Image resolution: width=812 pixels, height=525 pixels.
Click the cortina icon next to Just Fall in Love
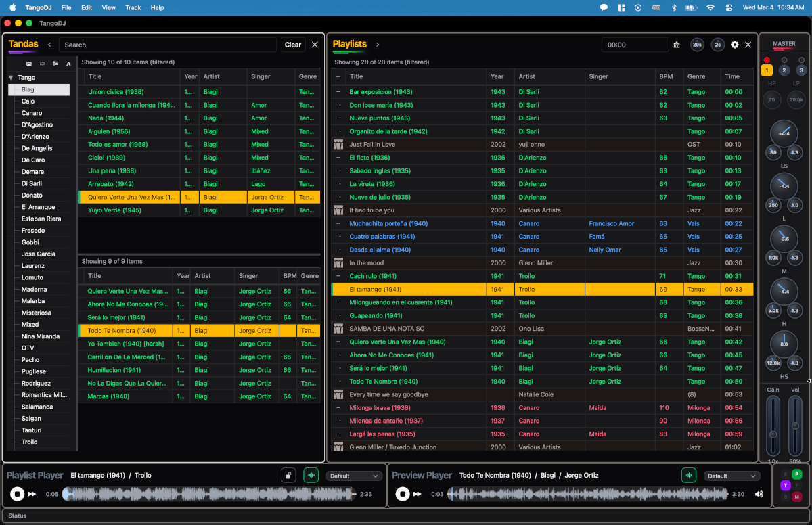tap(339, 145)
